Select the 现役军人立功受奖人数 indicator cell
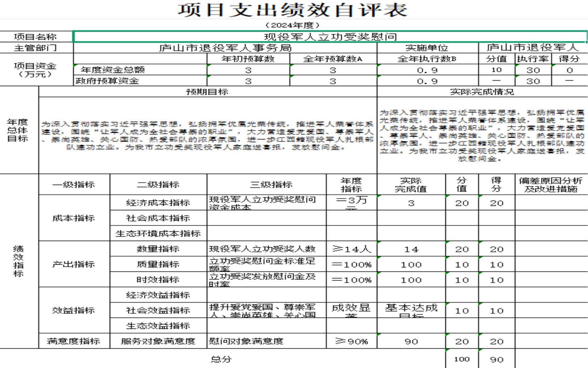 point(262,249)
